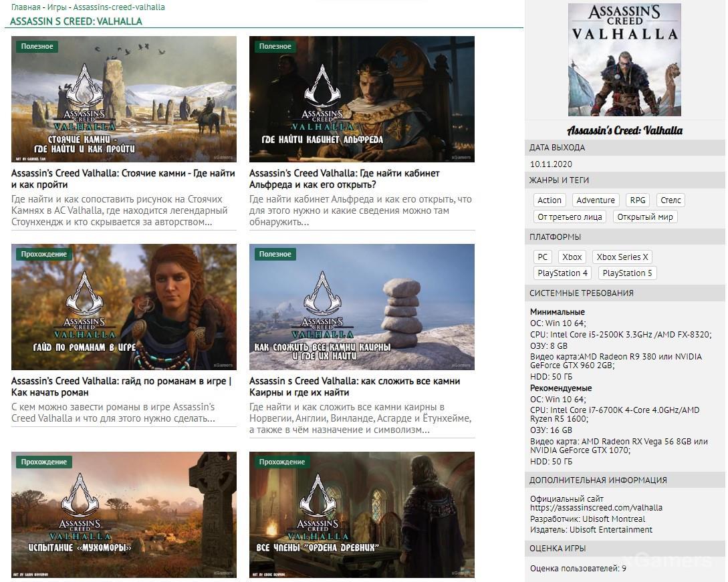The height and width of the screenshot is (582, 728).
Task: Click the 'Издатель: Ubisoft Entertainment' text
Action: pyautogui.click(x=591, y=530)
